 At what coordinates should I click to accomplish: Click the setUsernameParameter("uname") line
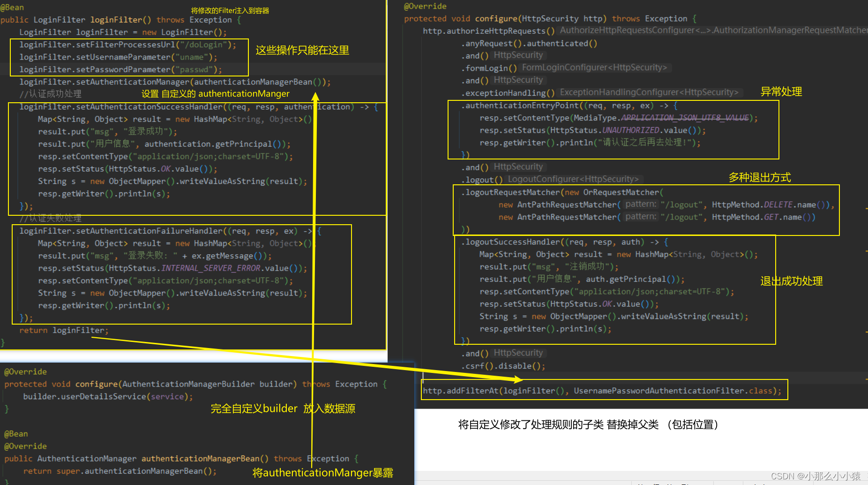point(119,57)
